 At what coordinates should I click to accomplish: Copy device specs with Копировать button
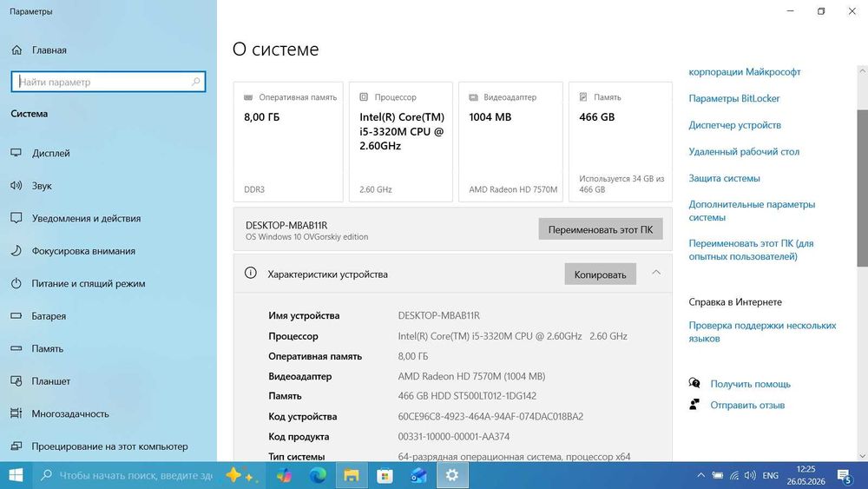(x=600, y=274)
